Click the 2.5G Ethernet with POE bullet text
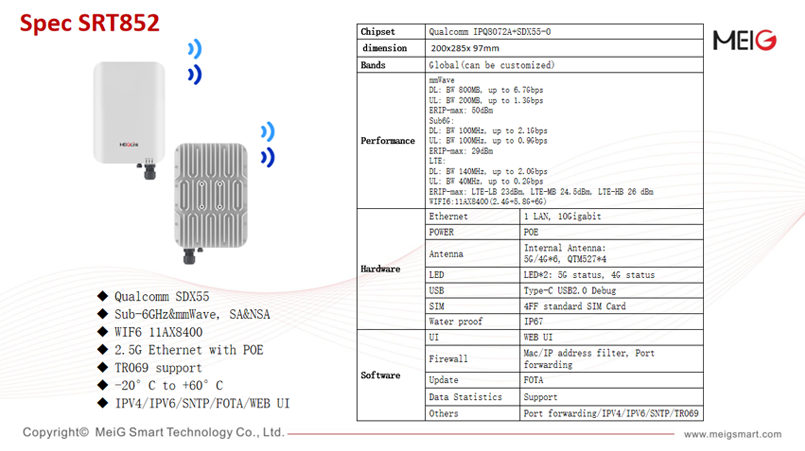The height and width of the screenshot is (451, 805). point(191,350)
